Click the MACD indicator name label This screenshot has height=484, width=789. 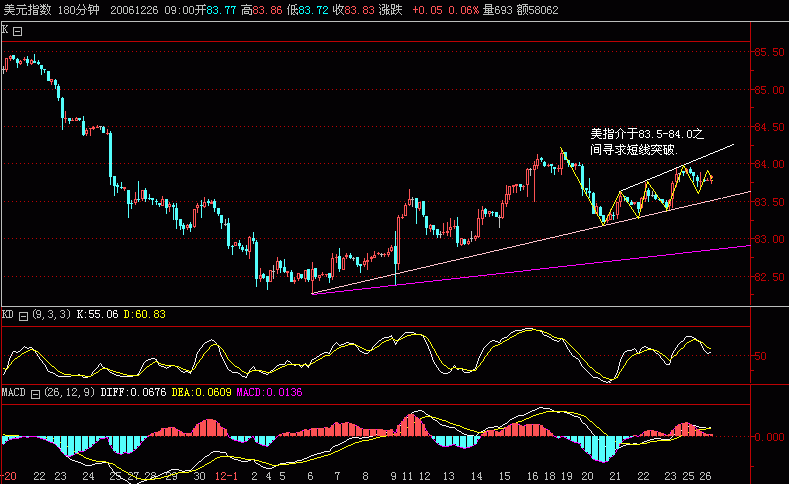14,392
